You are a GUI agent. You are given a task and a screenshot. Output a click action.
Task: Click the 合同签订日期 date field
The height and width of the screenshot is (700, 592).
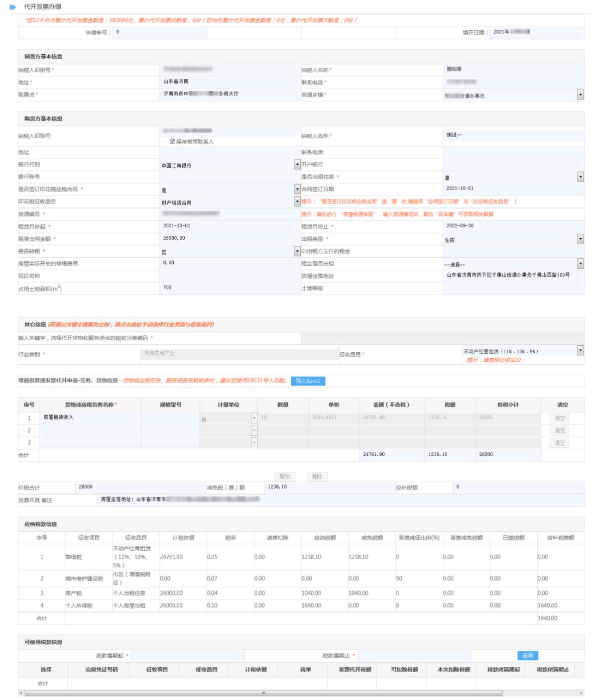pyautogui.click(x=513, y=189)
